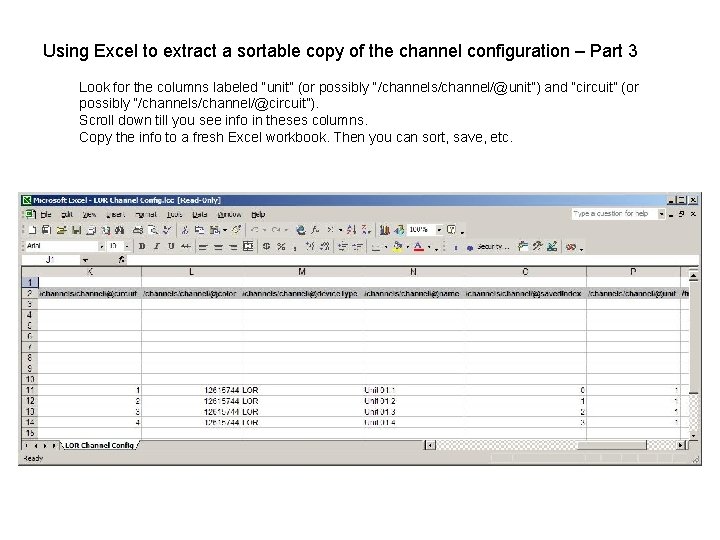Click the Design Mode toolbar icon

552,247
